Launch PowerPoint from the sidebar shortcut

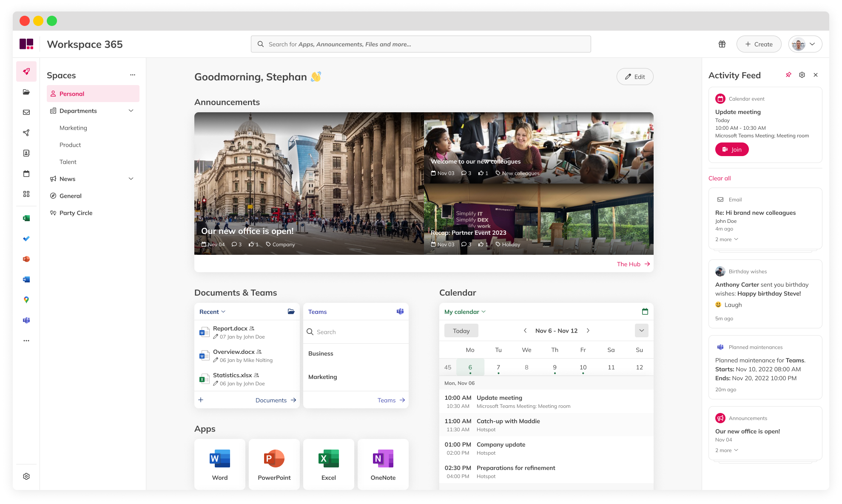click(x=26, y=259)
